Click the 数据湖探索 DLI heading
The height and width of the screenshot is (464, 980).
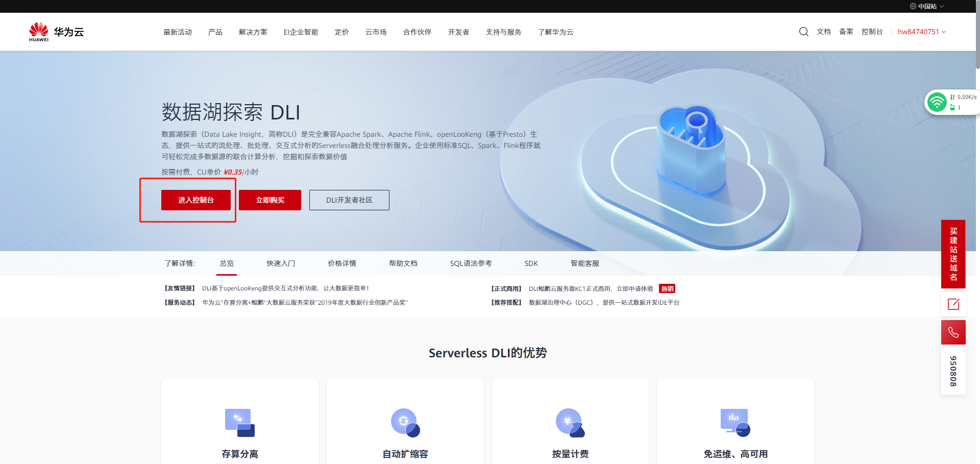tap(231, 112)
